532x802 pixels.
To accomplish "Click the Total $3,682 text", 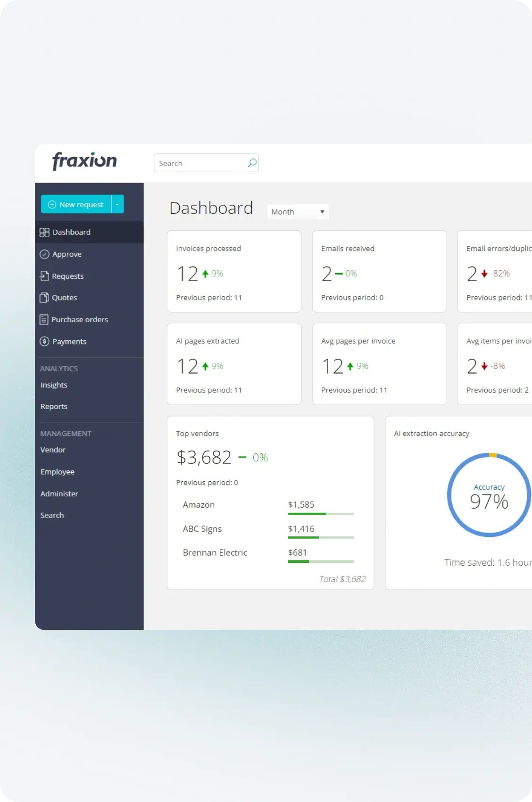I will click(x=342, y=579).
